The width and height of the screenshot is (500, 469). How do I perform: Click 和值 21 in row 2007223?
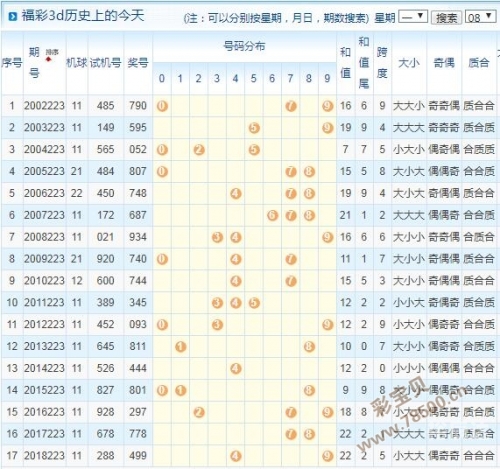[x=345, y=215]
